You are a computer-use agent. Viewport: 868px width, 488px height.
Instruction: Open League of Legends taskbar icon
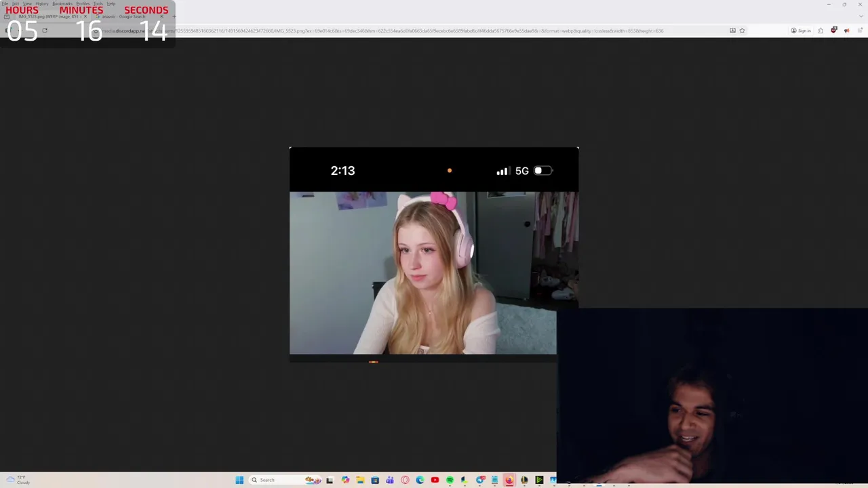point(524,480)
